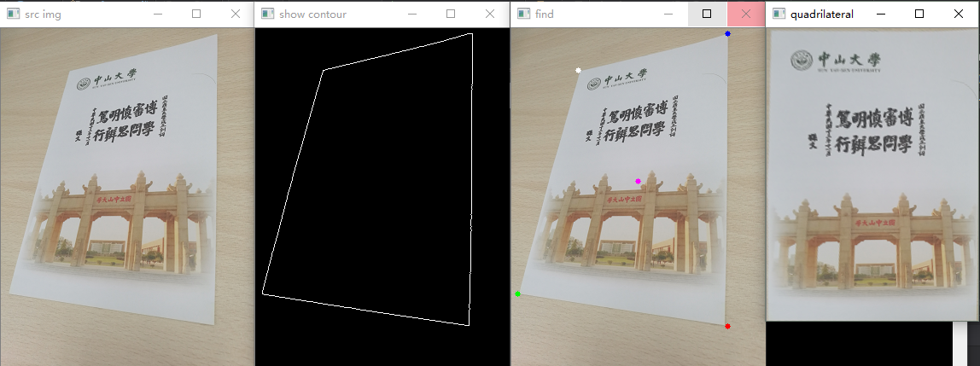Click the green corner point in find window

518,293
